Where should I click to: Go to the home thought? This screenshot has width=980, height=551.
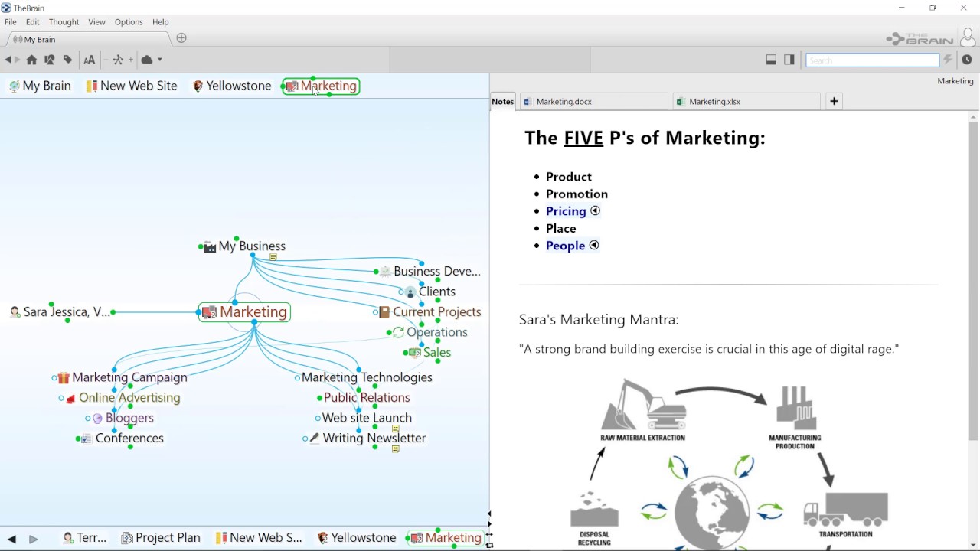point(31,60)
